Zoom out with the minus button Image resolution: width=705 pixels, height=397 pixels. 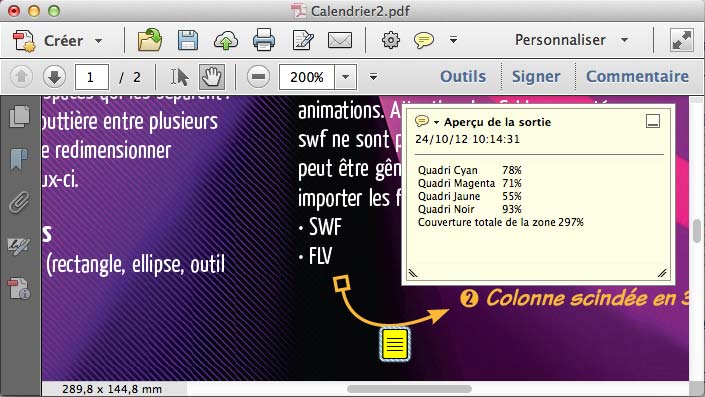(259, 77)
